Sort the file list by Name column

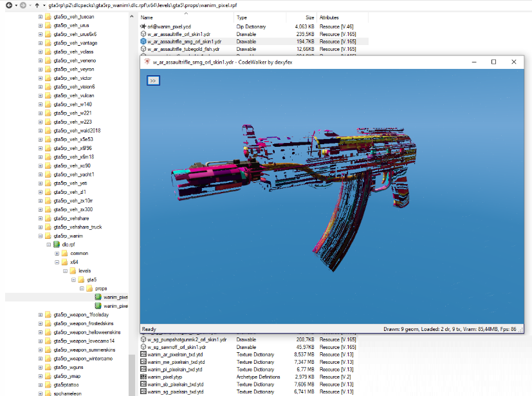click(x=186, y=17)
